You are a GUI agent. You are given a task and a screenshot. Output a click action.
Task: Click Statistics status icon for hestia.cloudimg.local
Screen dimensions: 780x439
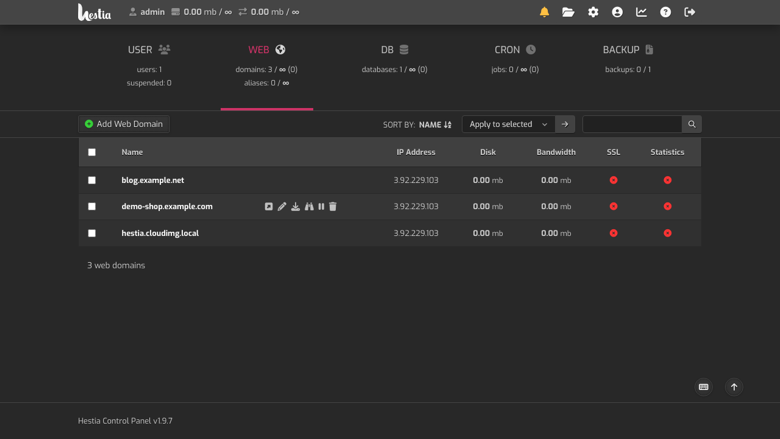point(668,233)
